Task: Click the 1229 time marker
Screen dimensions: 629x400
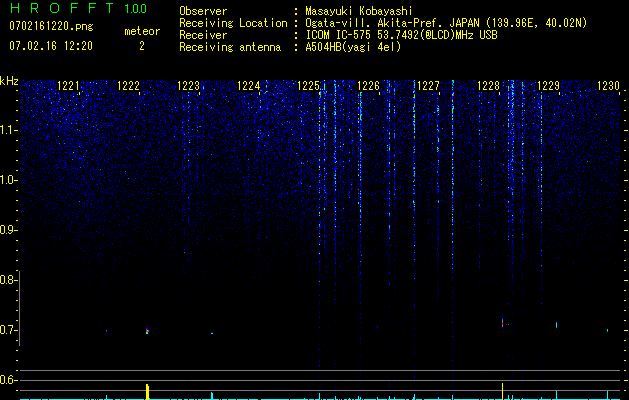Action: point(548,86)
